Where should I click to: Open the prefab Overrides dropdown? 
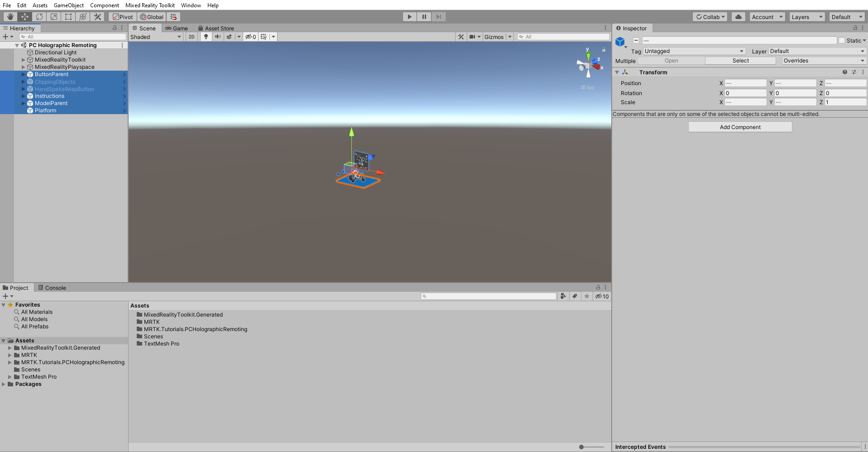point(824,61)
